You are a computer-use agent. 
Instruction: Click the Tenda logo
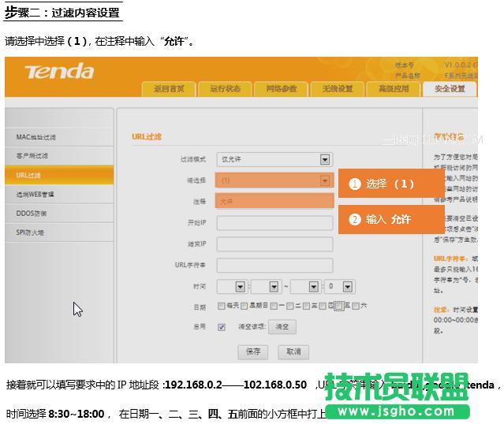(58, 73)
